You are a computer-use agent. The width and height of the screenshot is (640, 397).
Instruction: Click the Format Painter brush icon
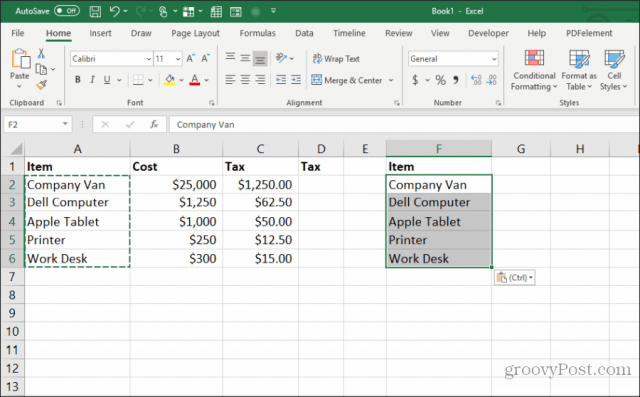41,85
